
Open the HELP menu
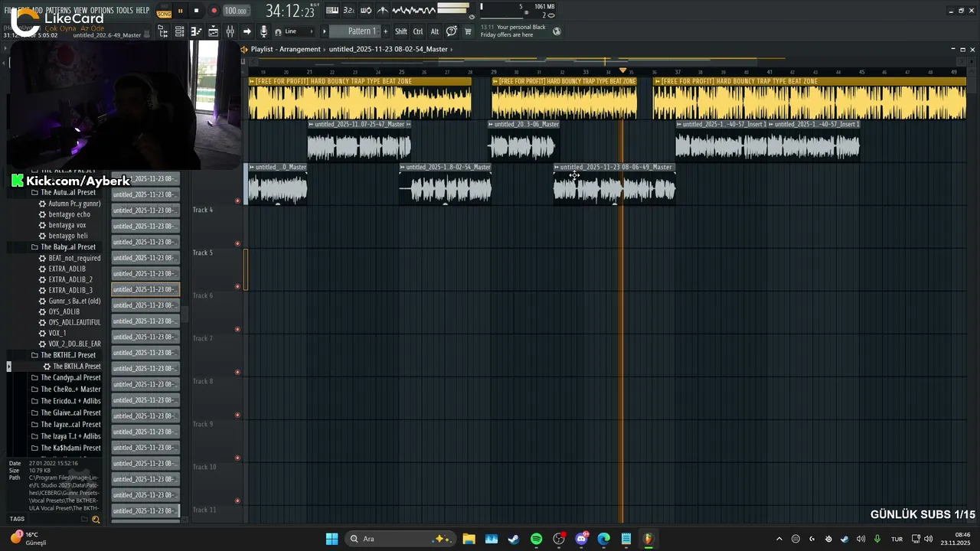[142, 11]
